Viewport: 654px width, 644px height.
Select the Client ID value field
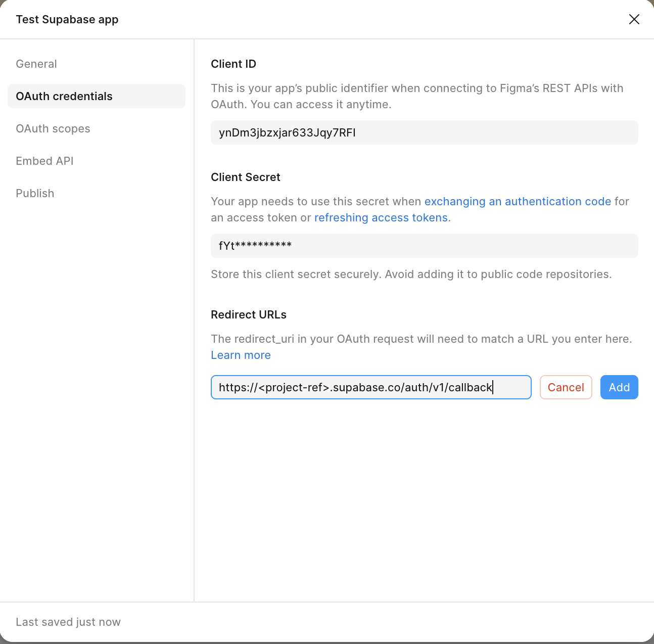425,132
